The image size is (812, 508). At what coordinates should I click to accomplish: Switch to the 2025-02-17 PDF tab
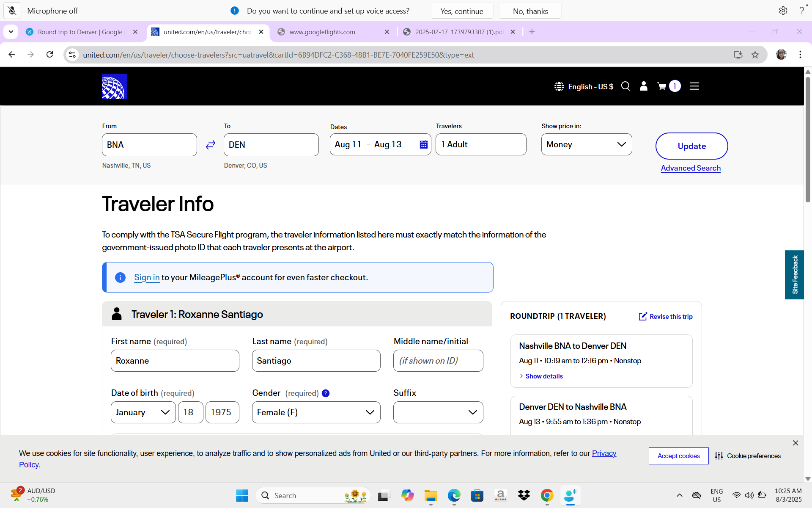(x=459, y=32)
